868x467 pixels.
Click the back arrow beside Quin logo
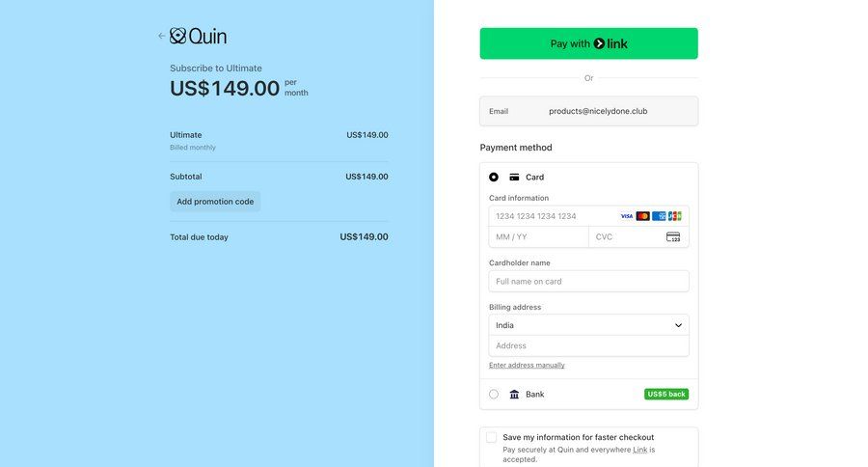tap(161, 36)
